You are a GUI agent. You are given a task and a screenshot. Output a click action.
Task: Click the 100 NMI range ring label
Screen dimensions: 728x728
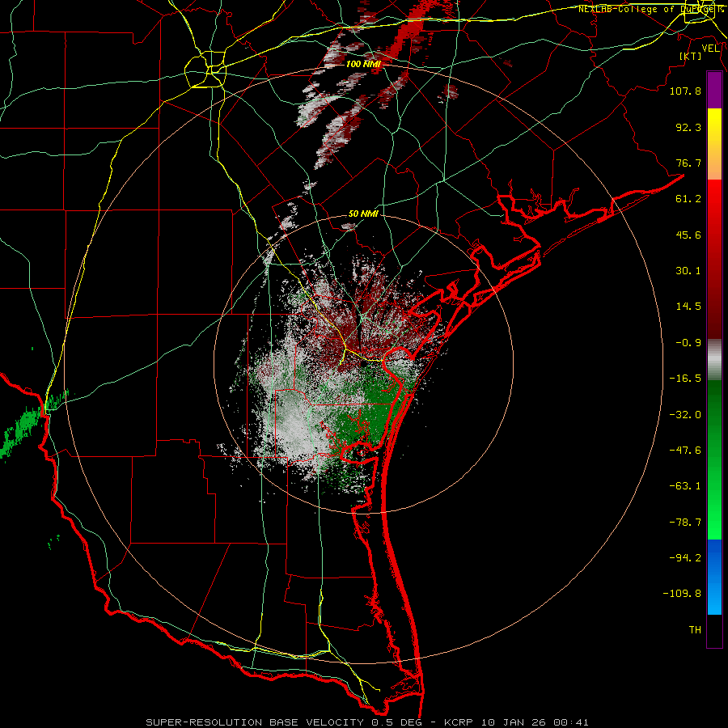[363, 64]
